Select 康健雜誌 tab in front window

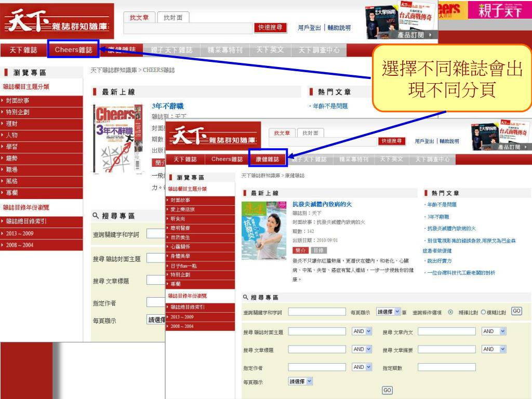click(268, 159)
